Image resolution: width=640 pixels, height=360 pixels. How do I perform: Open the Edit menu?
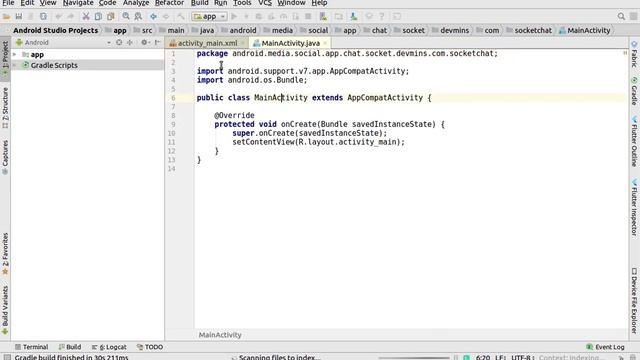coord(27,3)
